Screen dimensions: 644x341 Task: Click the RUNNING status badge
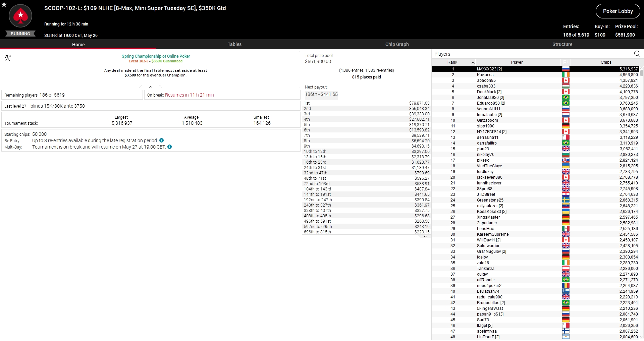[x=20, y=34]
